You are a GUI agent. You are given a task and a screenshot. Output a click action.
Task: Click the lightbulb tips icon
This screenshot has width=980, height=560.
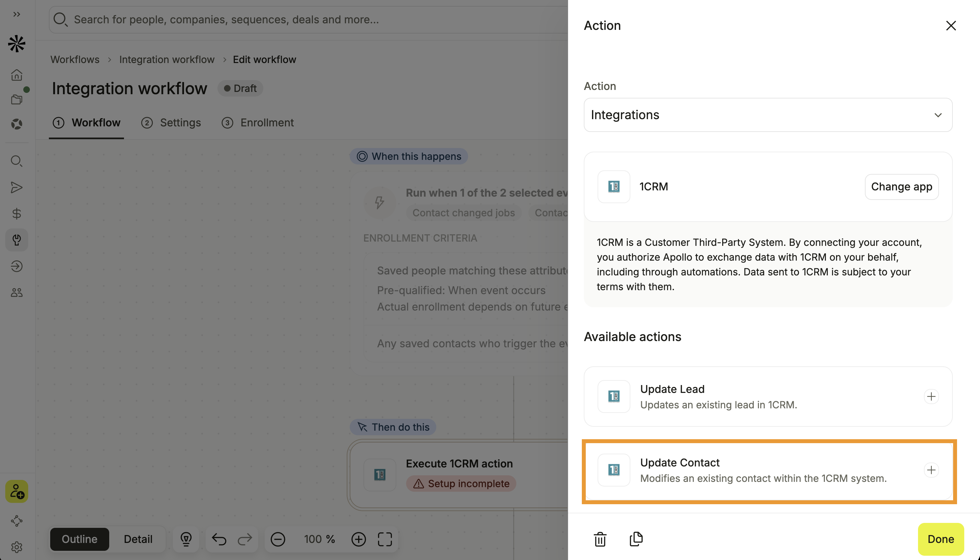tap(186, 539)
